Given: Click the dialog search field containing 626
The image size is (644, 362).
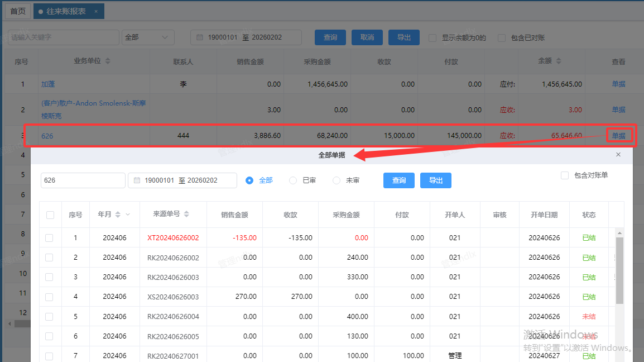Looking at the screenshot, I should pos(83,180).
